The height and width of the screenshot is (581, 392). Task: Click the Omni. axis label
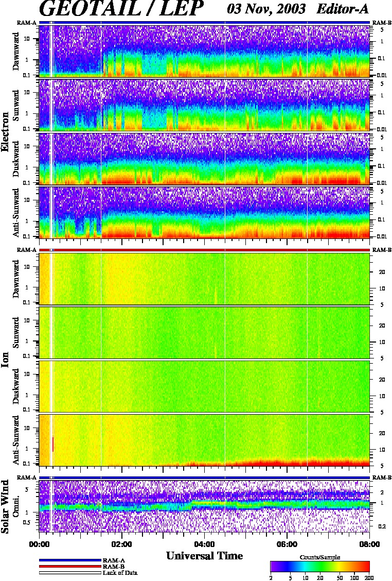pyautogui.click(x=16, y=507)
